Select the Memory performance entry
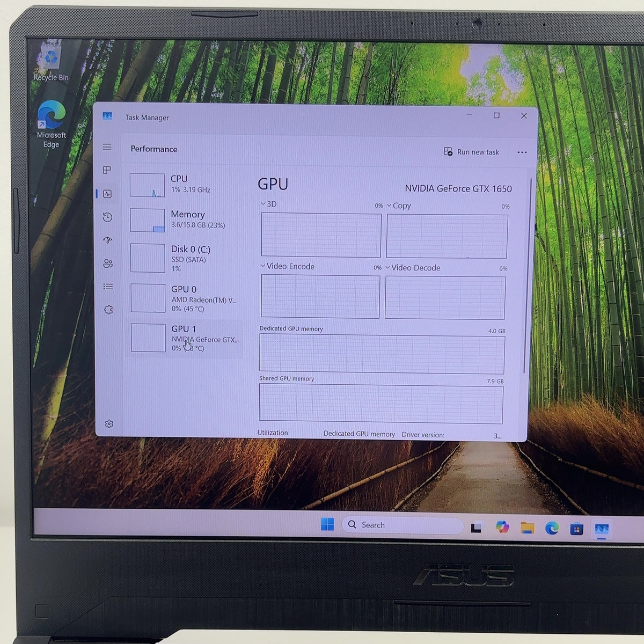644x644 pixels. [185, 219]
